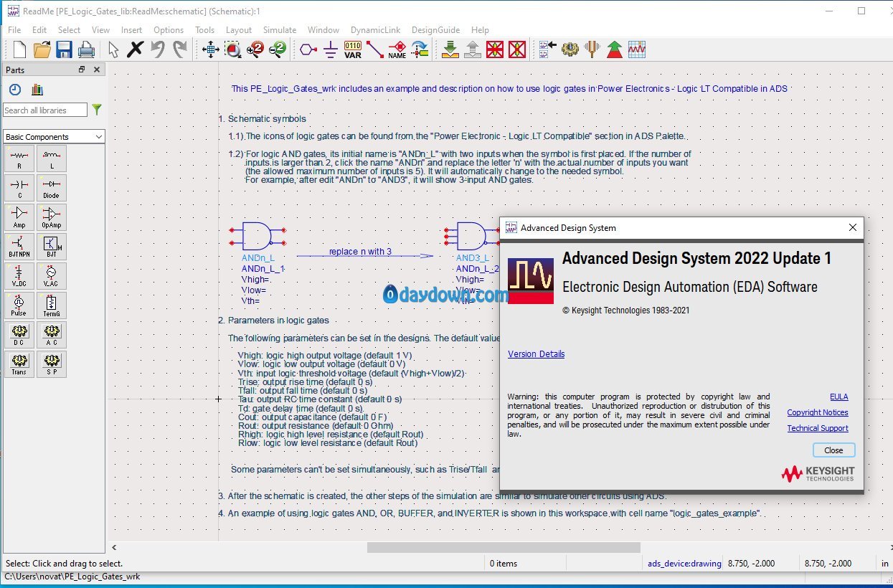
Task: Click the first deactivate component red X icon
Action: point(494,49)
